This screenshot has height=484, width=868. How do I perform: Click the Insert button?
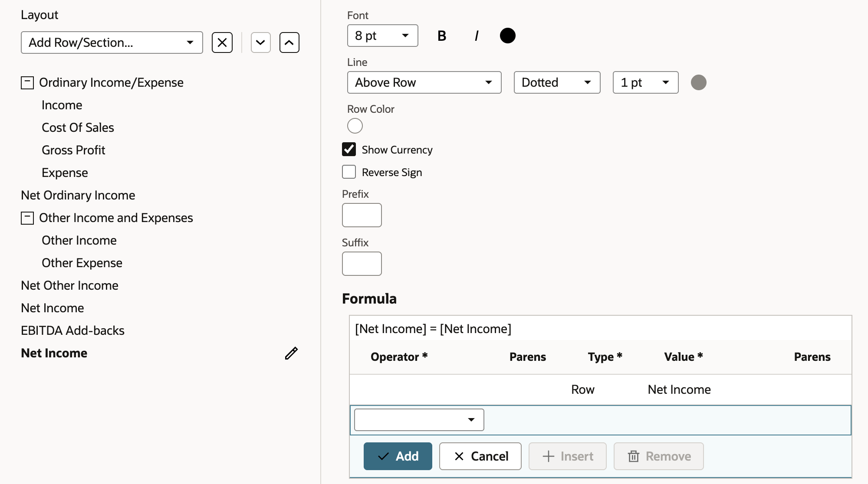(x=568, y=456)
